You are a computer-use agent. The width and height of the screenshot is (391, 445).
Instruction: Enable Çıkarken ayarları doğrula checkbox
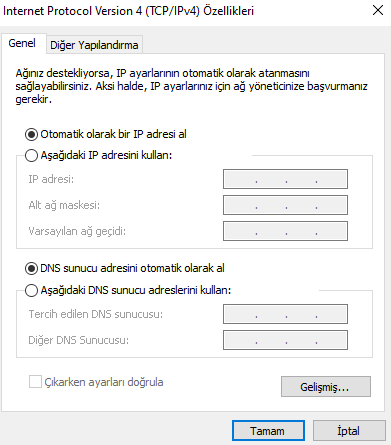pos(35,382)
